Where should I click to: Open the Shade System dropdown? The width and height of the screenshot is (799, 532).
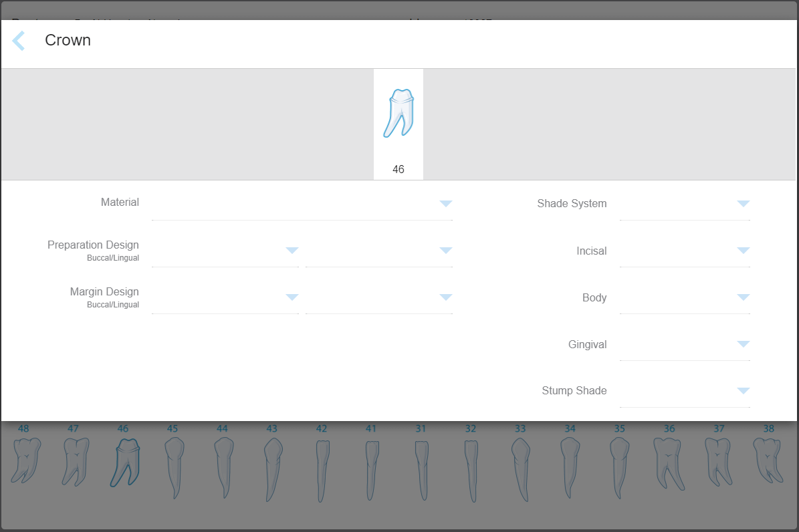(685, 204)
